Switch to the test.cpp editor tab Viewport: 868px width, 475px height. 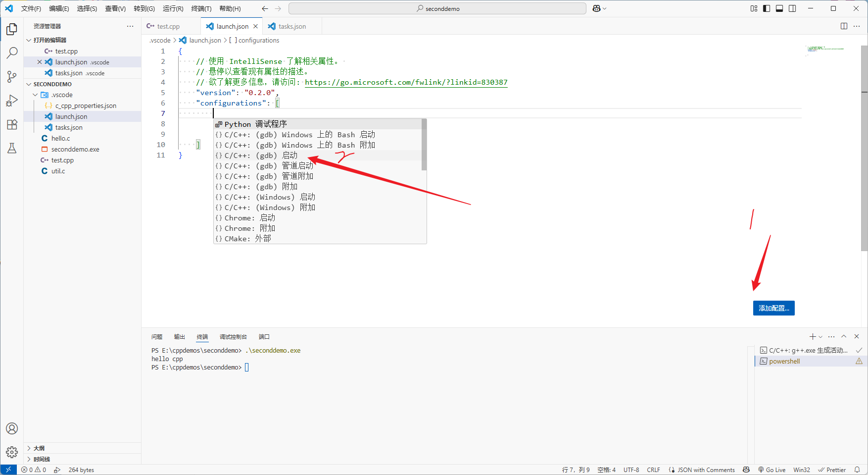coord(168,26)
